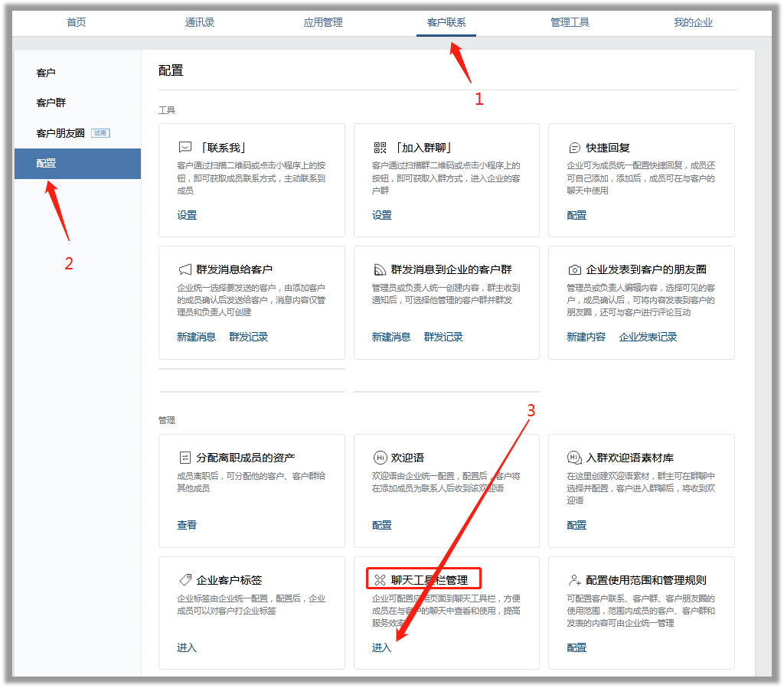Click the 试用 badge next to 客户朋友圈
The image size is (784, 688).
click(x=100, y=133)
